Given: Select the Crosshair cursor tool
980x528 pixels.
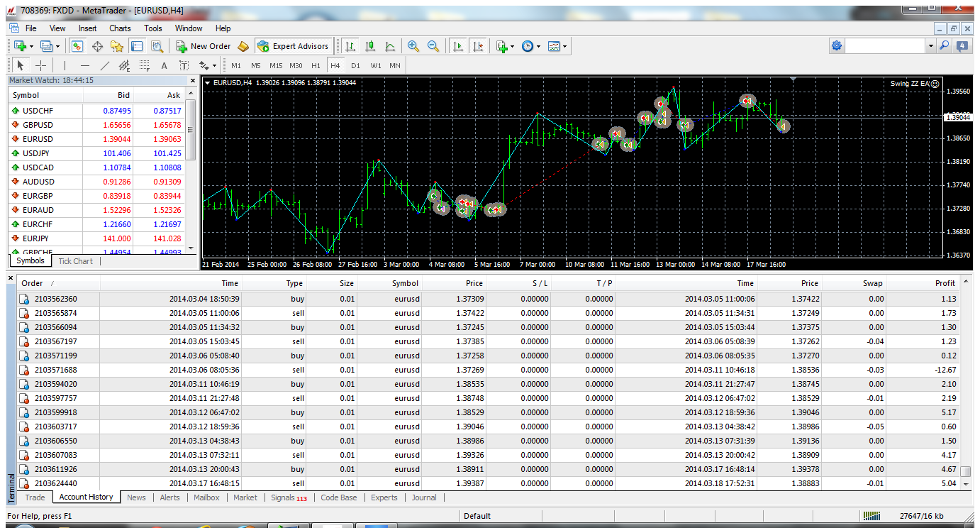Looking at the screenshot, I should pyautogui.click(x=40, y=65).
